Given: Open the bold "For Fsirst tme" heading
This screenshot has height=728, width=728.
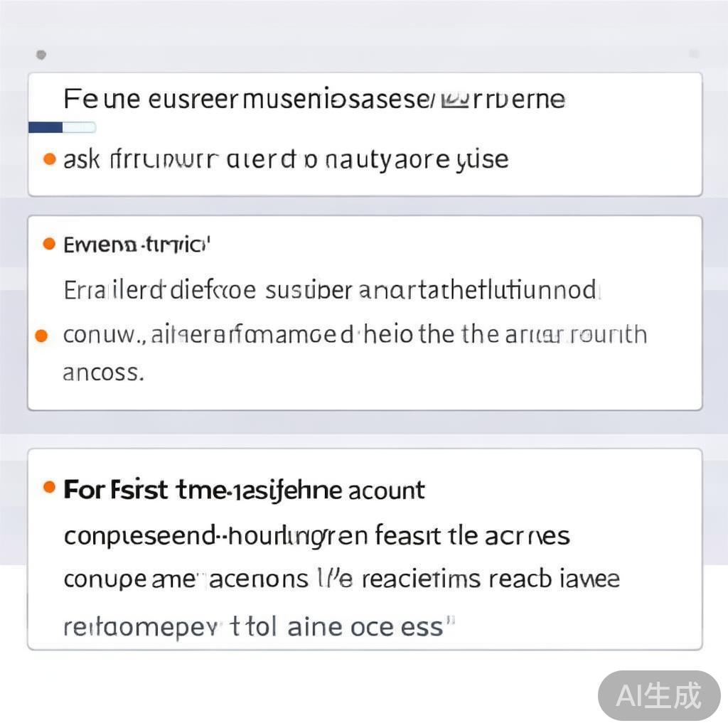Looking at the screenshot, I should pos(245,490).
